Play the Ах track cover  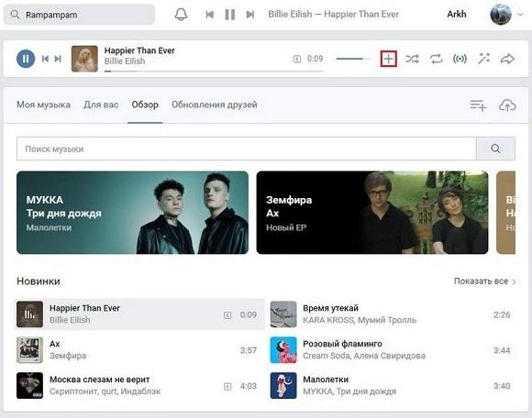click(30, 350)
